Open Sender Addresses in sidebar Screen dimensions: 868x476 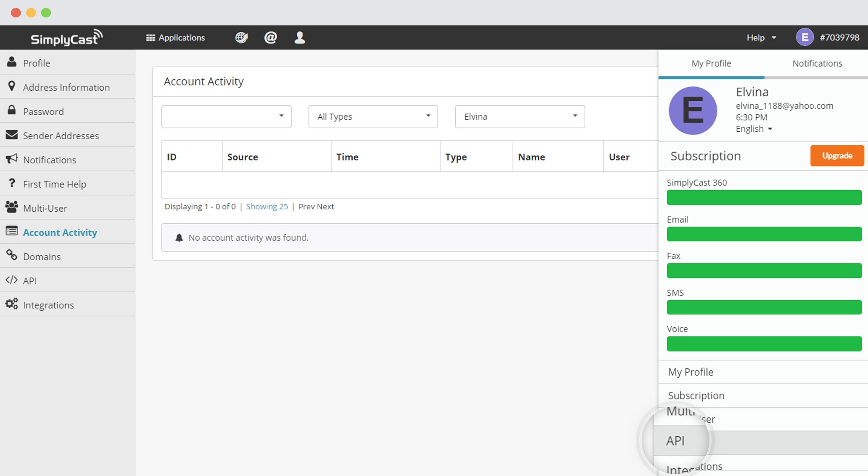click(68, 135)
